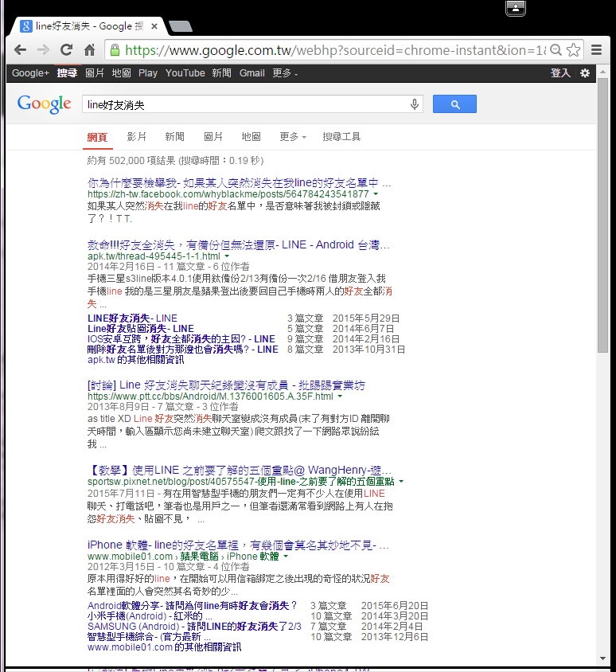Open sublink SAMSUNG 請問LINE的好友消失了2/3

pyautogui.click(x=194, y=626)
